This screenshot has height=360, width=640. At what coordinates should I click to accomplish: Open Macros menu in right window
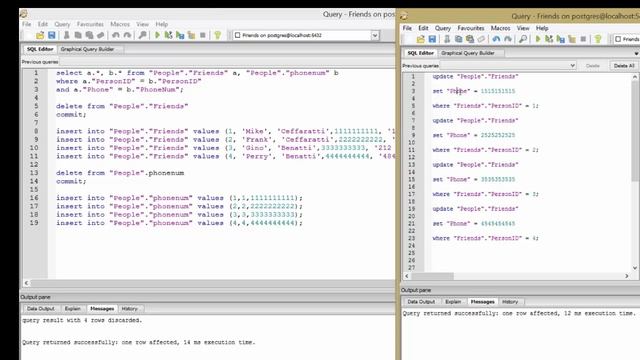point(500,28)
